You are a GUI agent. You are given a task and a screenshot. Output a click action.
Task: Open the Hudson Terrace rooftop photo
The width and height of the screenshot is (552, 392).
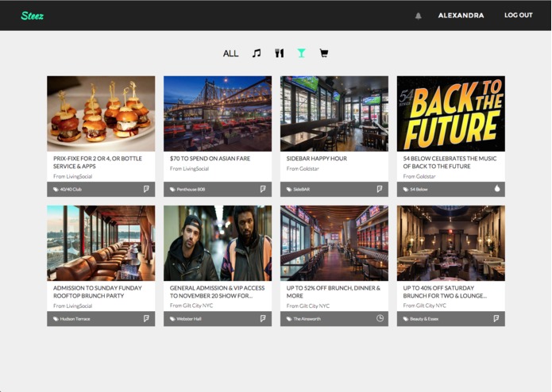pyautogui.click(x=101, y=244)
